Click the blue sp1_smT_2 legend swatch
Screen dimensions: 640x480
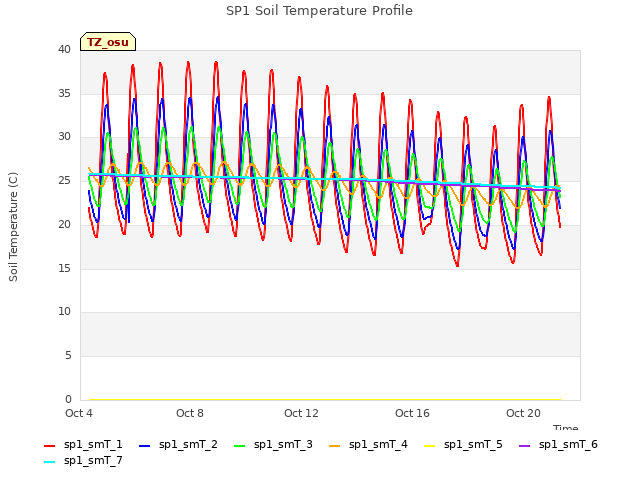(144, 446)
